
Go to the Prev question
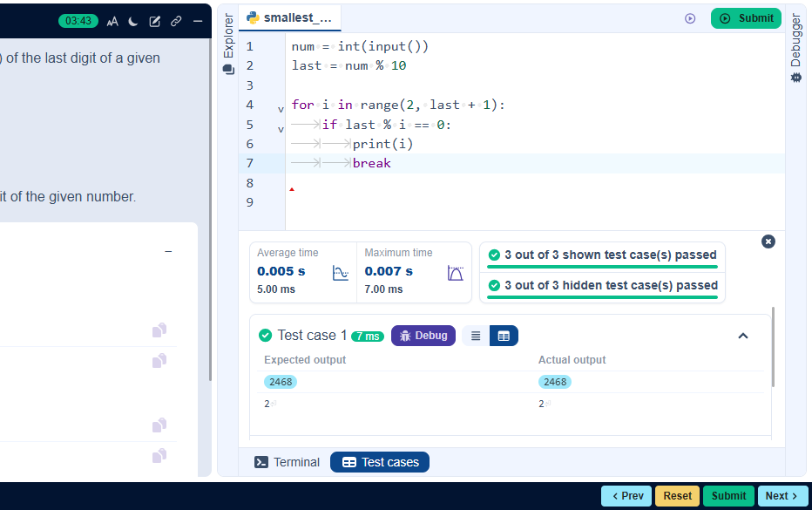pyautogui.click(x=627, y=496)
